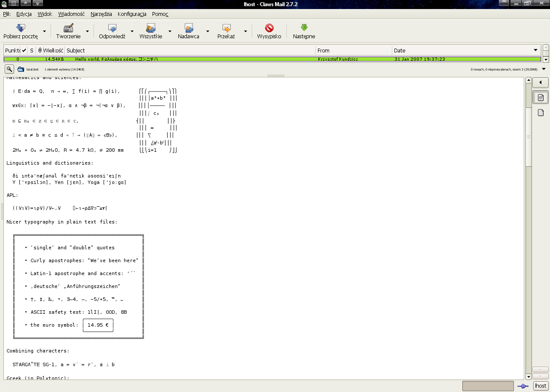Click the 'APL:' heading in message body
550x392 pixels.
[x=12, y=195]
